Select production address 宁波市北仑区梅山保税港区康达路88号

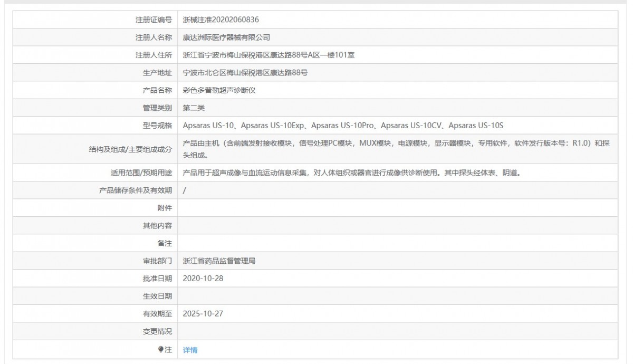click(245, 72)
